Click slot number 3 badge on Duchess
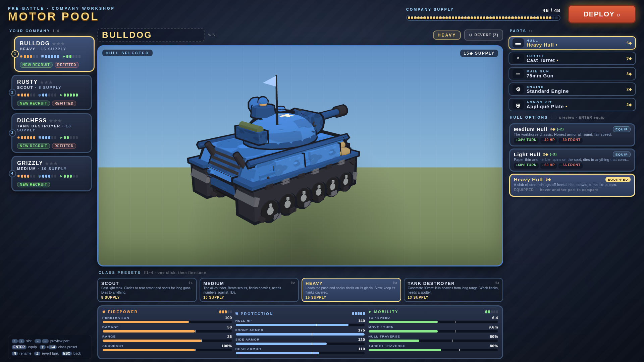This screenshot has height=362, width=644. coord(12,133)
